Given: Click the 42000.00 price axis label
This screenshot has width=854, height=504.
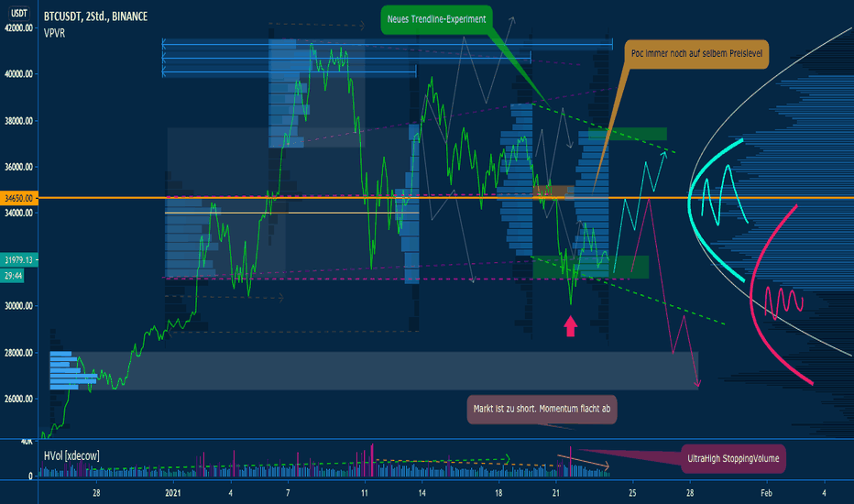Looking at the screenshot, I should tap(18, 27).
